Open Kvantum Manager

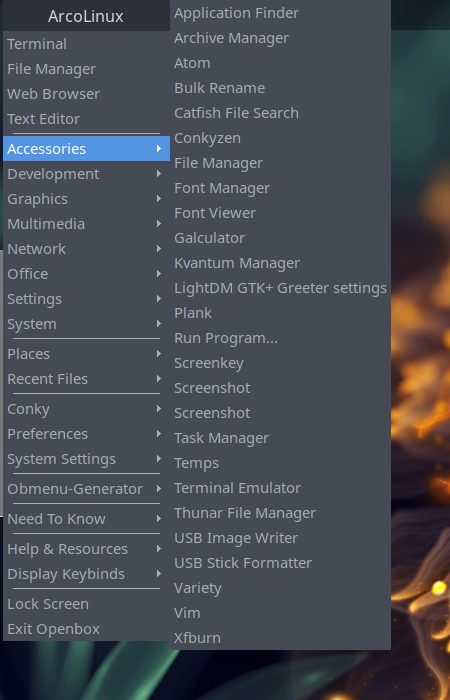tap(280, 263)
